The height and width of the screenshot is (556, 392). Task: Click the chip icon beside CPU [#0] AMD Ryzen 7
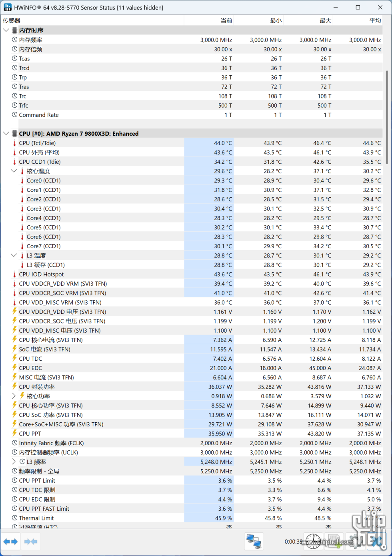pyautogui.click(x=14, y=134)
